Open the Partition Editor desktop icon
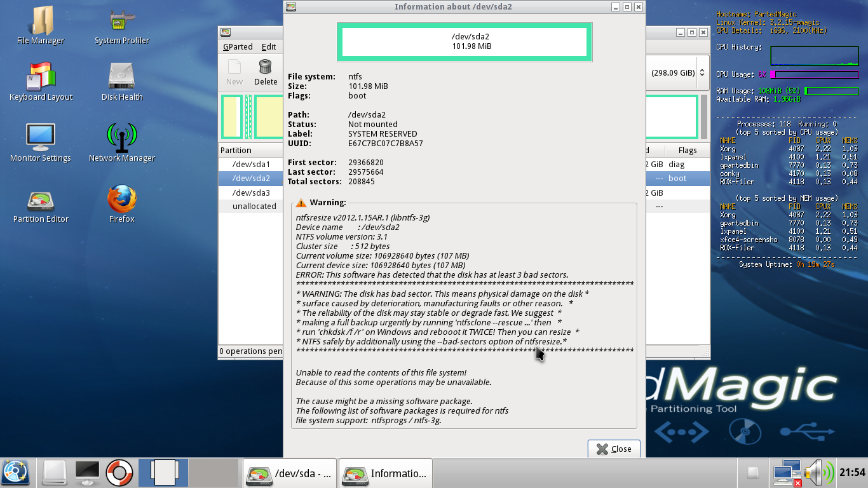Image resolution: width=868 pixels, height=488 pixels. [41, 204]
